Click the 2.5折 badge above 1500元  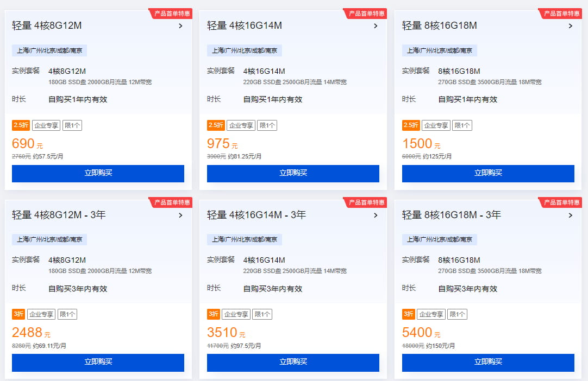coord(411,125)
